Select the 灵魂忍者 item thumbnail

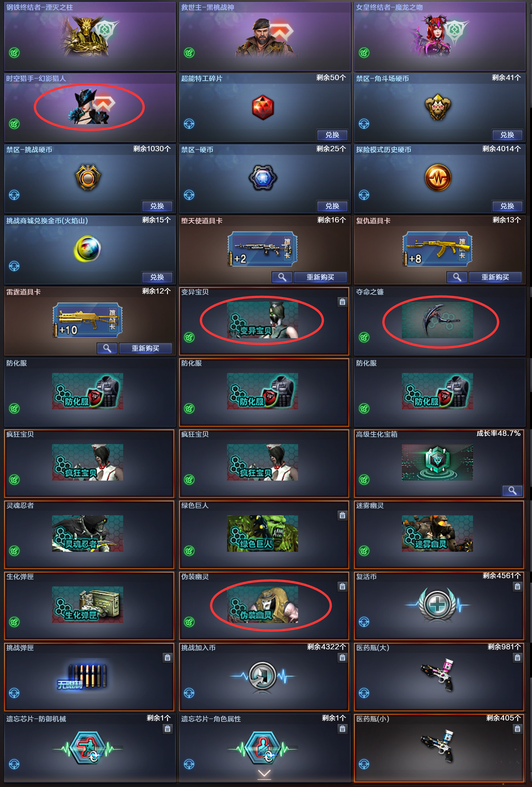tap(88, 533)
